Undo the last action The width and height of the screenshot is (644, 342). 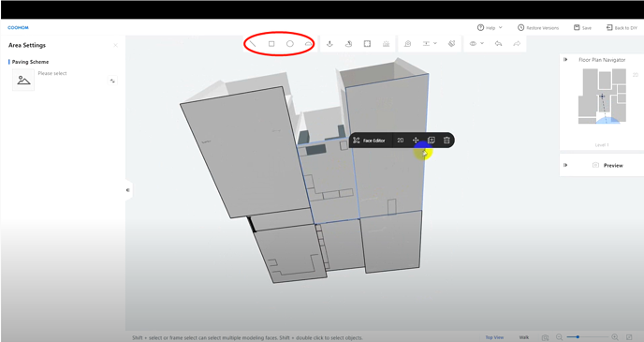(x=498, y=44)
